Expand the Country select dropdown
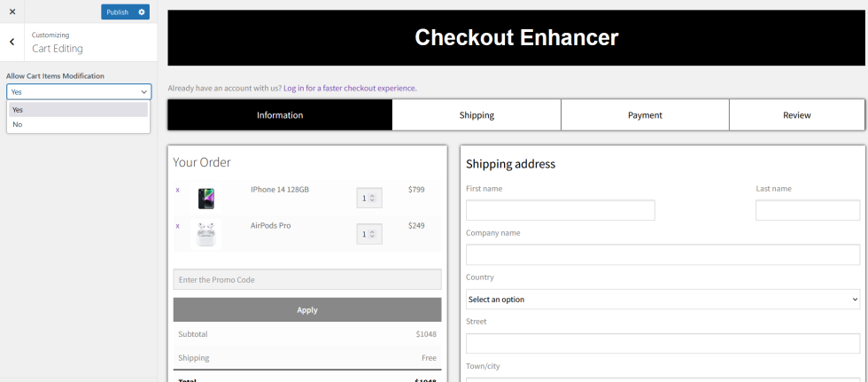This screenshot has width=868, height=382. tap(663, 300)
